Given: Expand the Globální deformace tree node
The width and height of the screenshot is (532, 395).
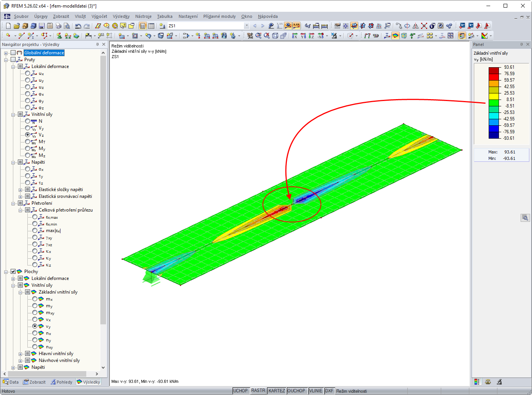Looking at the screenshot, I should (x=6, y=53).
